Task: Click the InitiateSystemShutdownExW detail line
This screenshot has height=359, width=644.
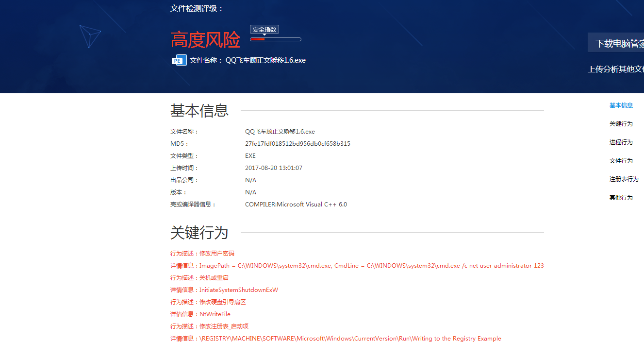Action: [224, 290]
